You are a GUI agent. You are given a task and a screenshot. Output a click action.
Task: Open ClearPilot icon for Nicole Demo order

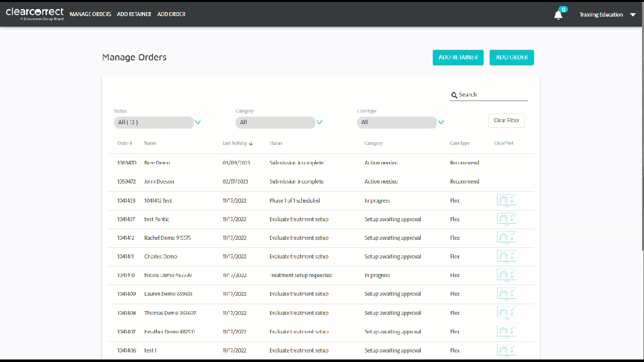[507, 275]
